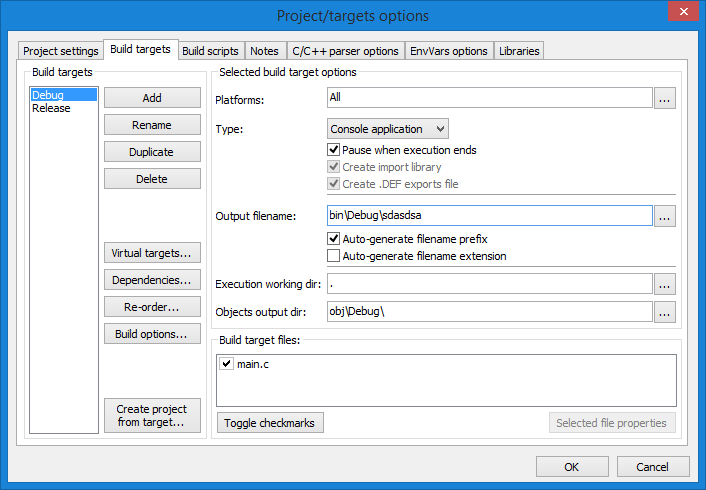Open the Type dropdown Console application
Viewport: 706px width, 490px height.
388,129
